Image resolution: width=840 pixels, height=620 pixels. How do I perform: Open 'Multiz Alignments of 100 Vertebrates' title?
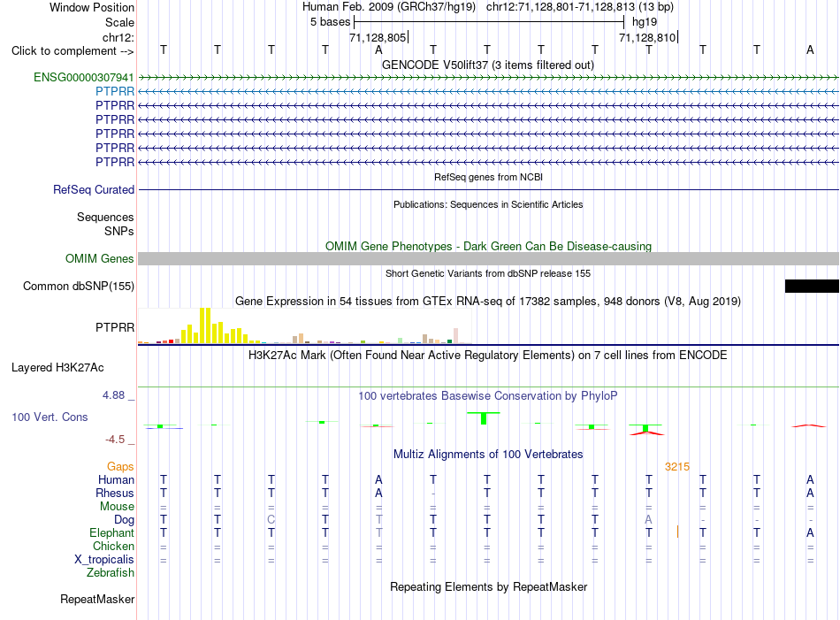coord(488,455)
